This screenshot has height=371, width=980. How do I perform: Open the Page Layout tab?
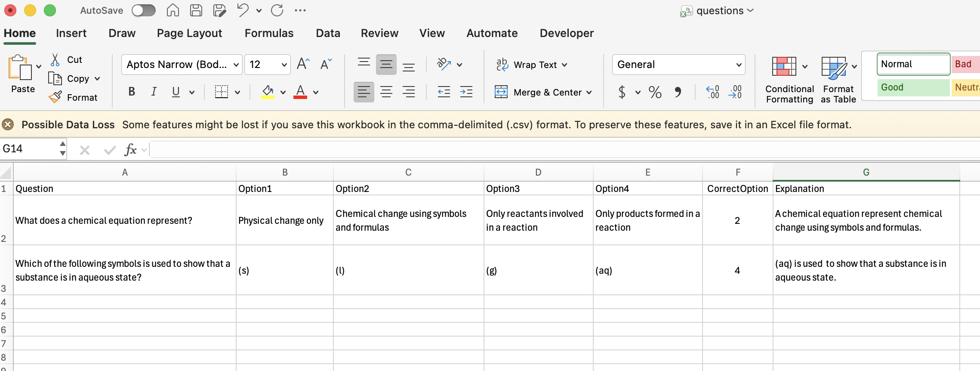(x=189, y=33)
